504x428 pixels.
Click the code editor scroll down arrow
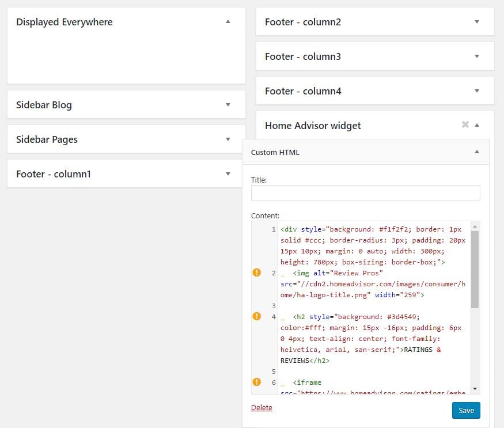475,389
